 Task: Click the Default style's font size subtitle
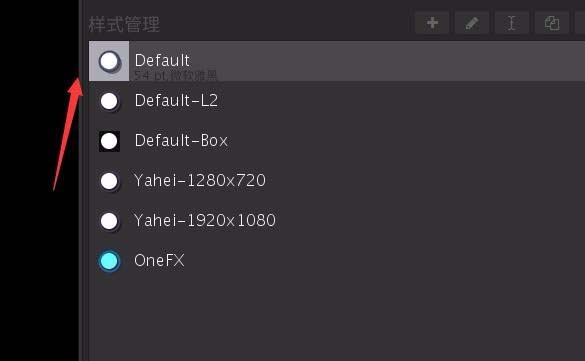175,76
